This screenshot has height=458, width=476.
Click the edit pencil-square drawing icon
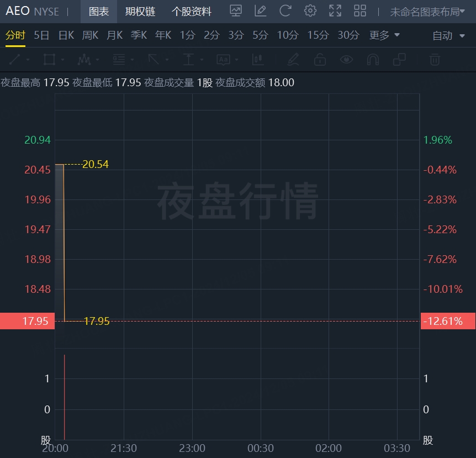(261, 11)
